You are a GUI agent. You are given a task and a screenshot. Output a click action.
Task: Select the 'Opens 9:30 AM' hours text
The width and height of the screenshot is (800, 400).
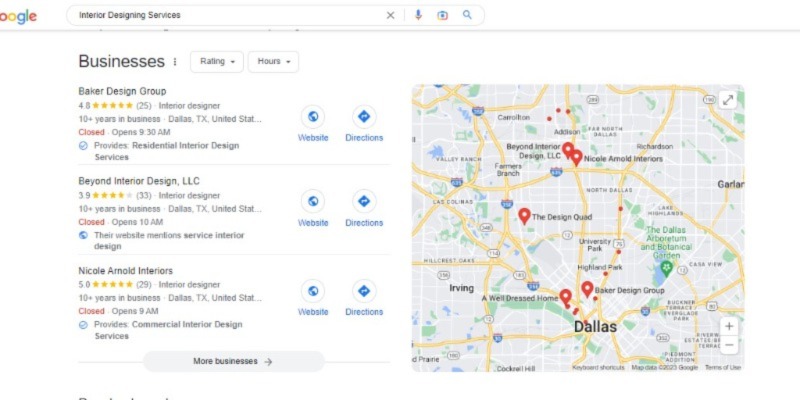[141, 132]
